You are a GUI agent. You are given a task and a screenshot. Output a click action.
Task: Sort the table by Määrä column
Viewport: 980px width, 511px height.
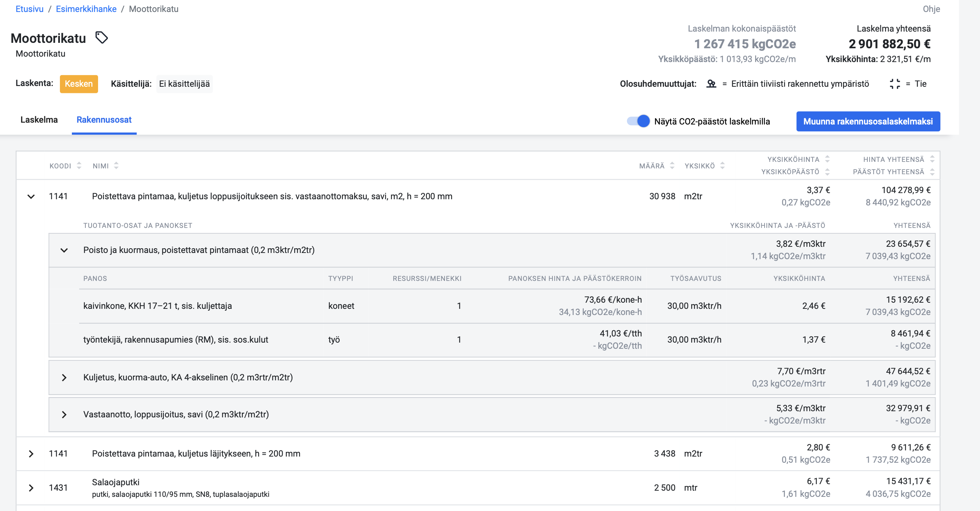tap(672, 165)
